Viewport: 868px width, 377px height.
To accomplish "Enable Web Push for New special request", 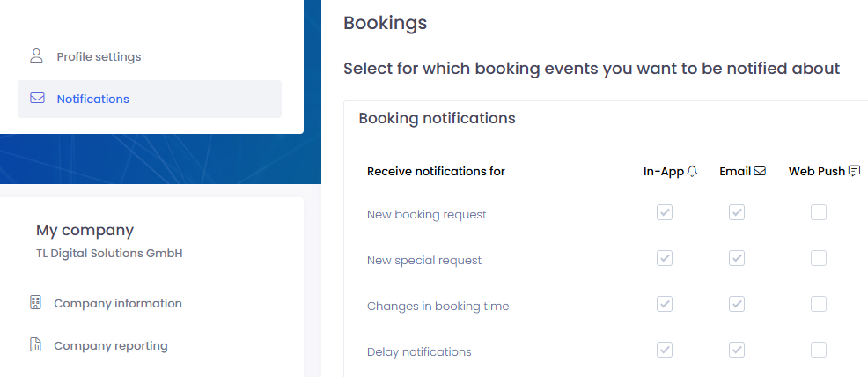I will [819, 258].
